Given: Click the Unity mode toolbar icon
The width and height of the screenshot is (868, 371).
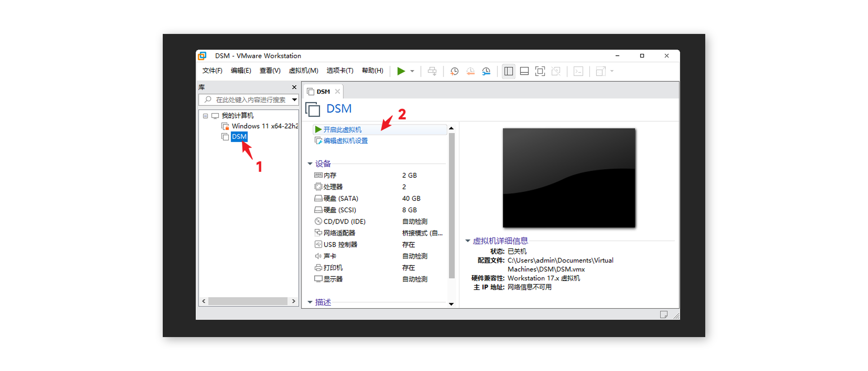Looking at the screenshot, I should (x=556, y=71).
